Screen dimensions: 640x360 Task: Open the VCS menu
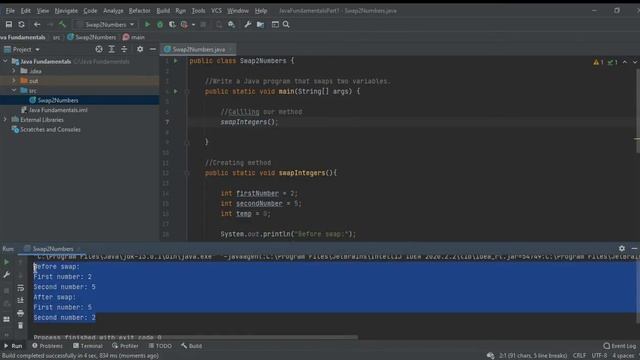click(x=216, y=11)
